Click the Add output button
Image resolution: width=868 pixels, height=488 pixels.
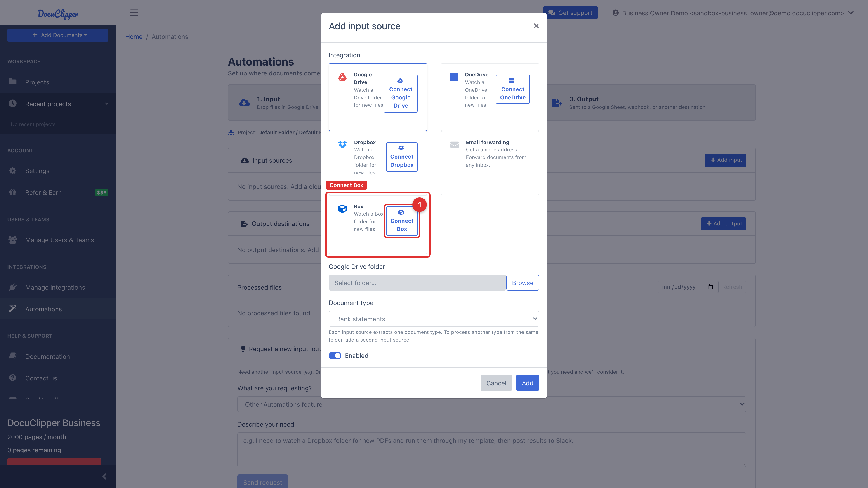click(x=723, y=224)
